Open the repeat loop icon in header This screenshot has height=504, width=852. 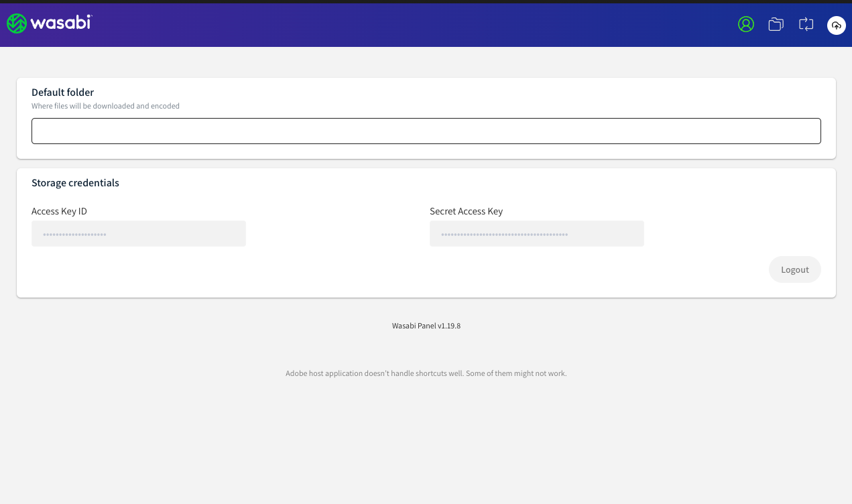point(805,23)
